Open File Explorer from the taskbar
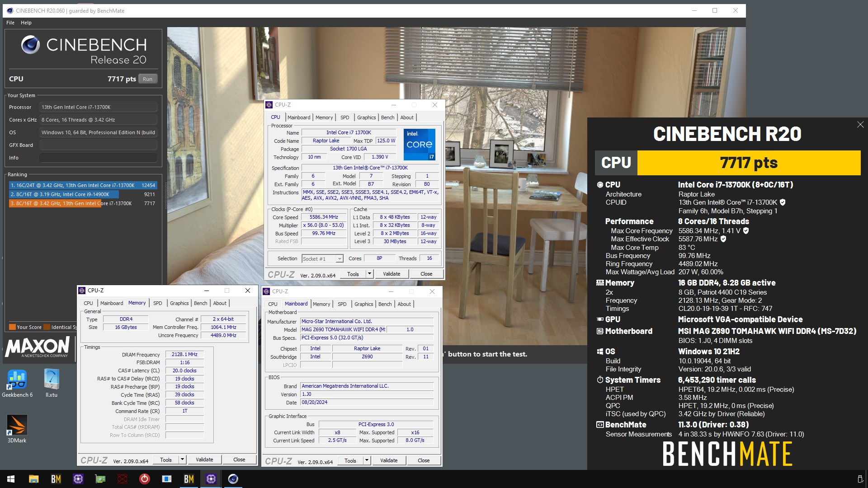Screen dimensions: 868x488 (33, 479)
